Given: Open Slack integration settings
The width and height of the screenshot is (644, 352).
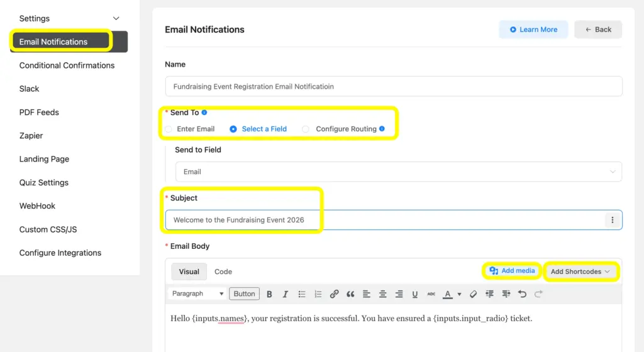Looking at the screenshot, I should 29,89.
